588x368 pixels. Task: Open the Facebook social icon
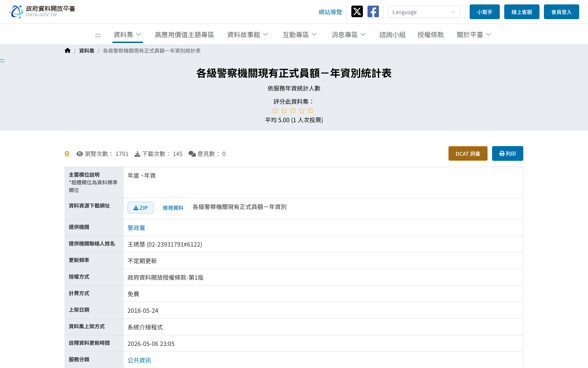373,11
